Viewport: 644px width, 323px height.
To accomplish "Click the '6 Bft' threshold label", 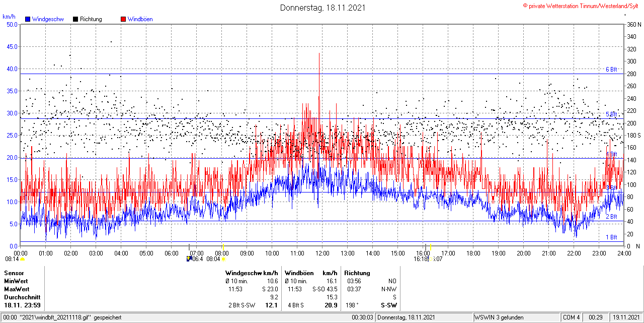I will pyautogui.click(x=611, y=70).
